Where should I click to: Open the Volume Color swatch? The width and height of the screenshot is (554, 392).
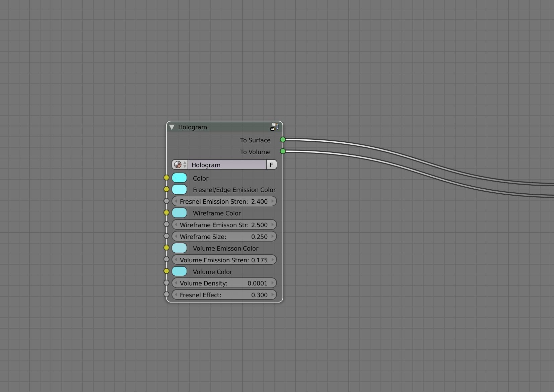180,271
